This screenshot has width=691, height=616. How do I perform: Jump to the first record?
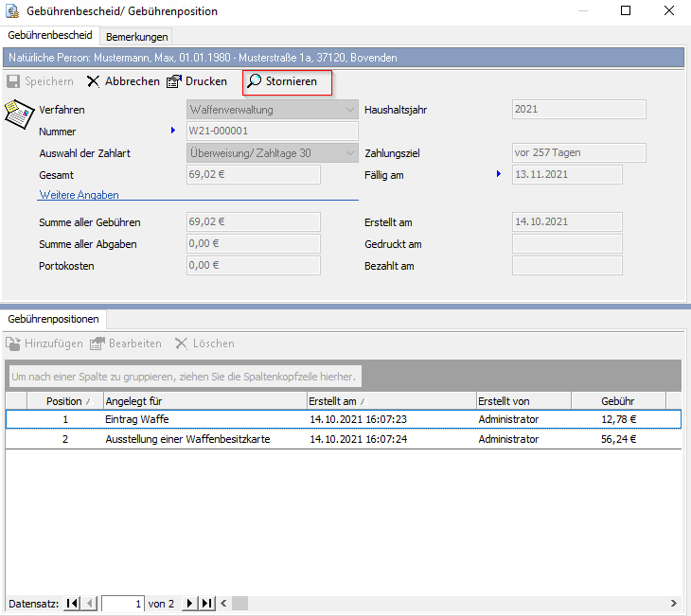[73, 603]
